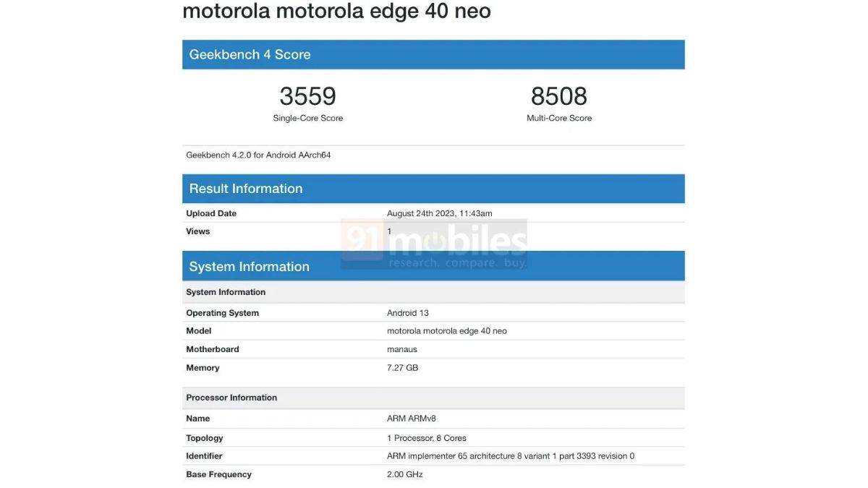868x488 pixels.
Task: Click the gray System Information subheading
Action: 226,292
